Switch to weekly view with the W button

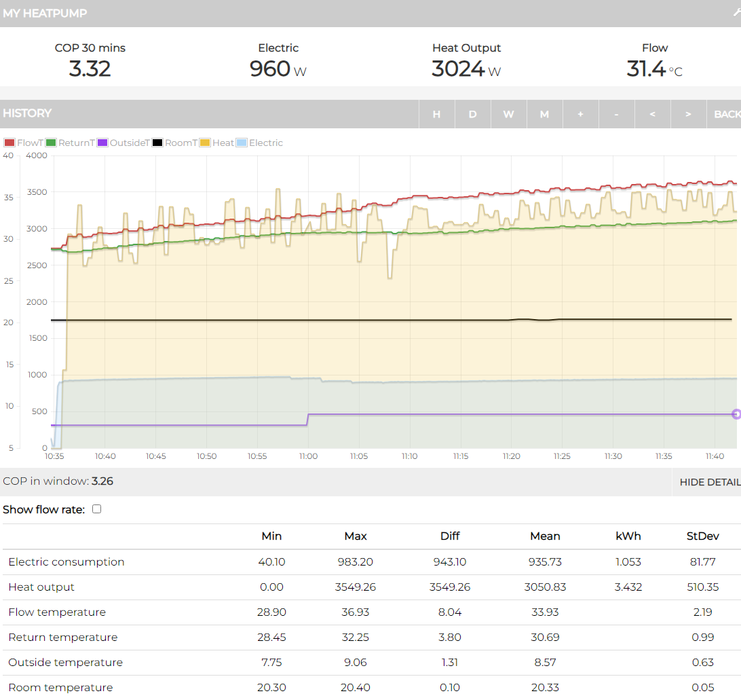[508, 114]
